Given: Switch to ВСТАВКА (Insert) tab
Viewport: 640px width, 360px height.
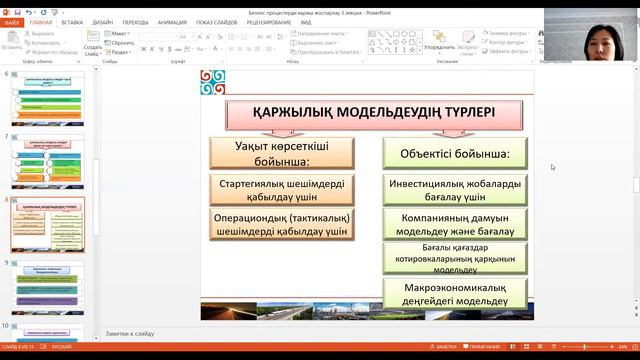Looking at the screenshot, I should click(x=72, y=22).
